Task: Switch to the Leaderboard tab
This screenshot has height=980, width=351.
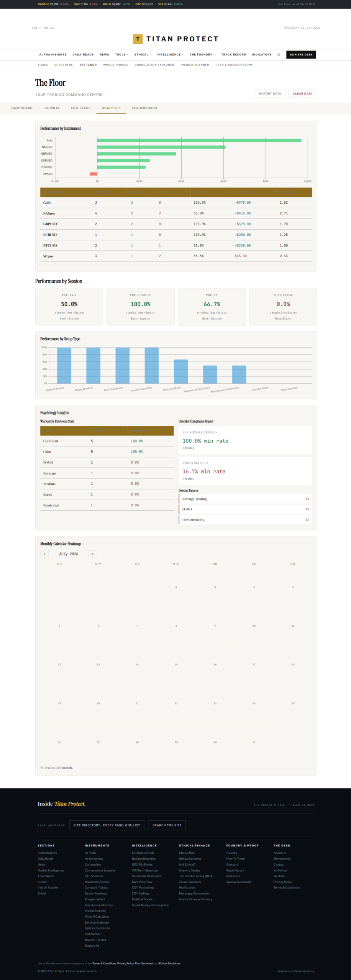Action: pos(144,108)
